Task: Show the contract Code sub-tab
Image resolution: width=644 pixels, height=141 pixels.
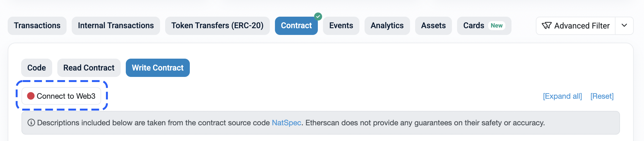Action: 36,68
